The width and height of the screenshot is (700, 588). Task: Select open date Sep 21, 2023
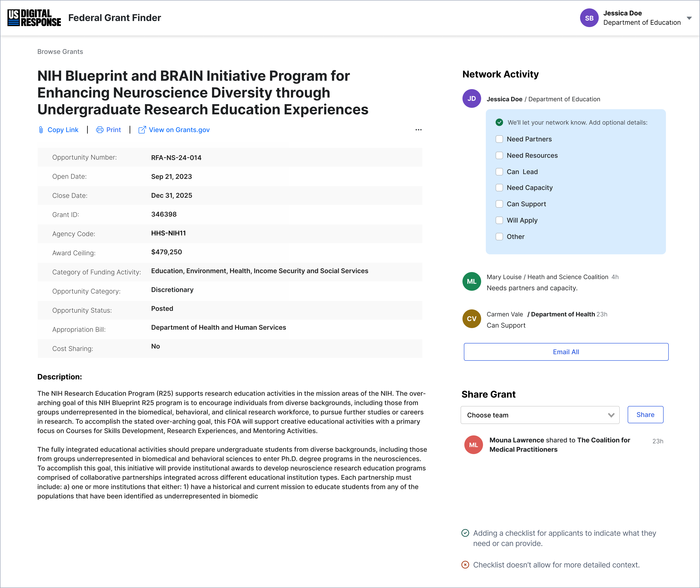172,177
